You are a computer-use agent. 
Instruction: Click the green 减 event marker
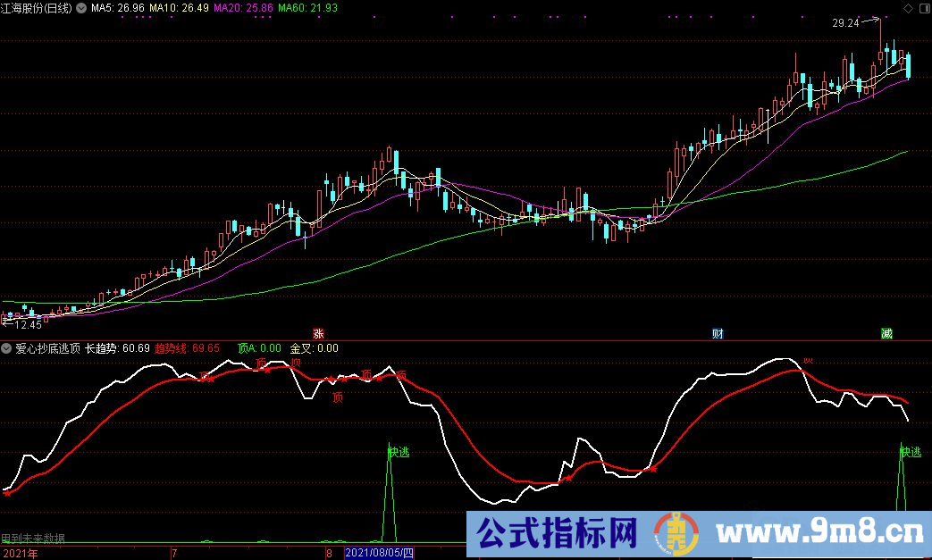(x=886, y=334)
